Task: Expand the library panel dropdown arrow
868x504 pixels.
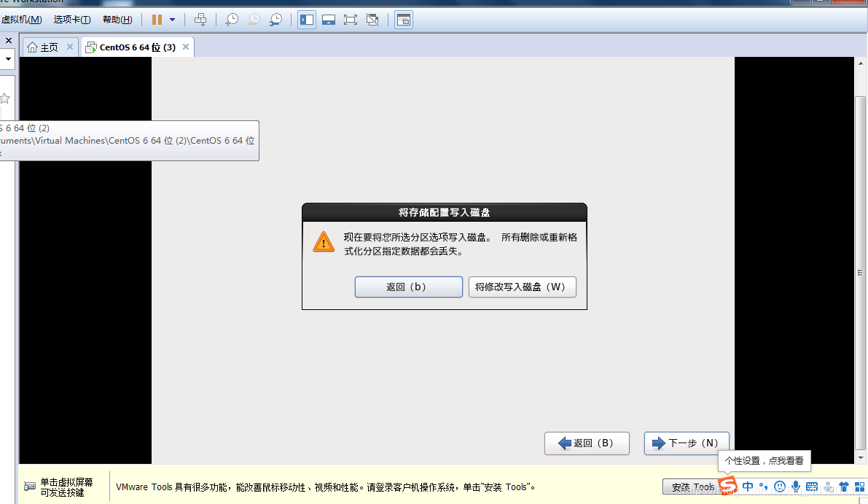Action: 8,58
